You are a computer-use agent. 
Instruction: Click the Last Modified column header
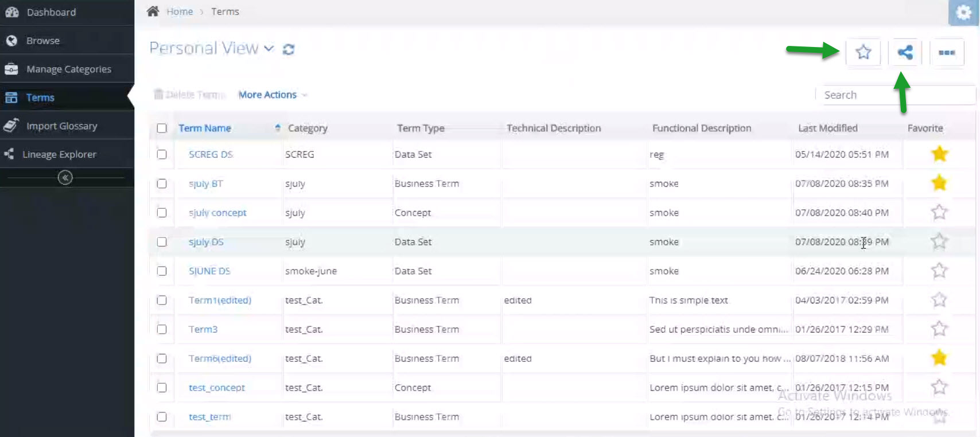click(827, 128)
